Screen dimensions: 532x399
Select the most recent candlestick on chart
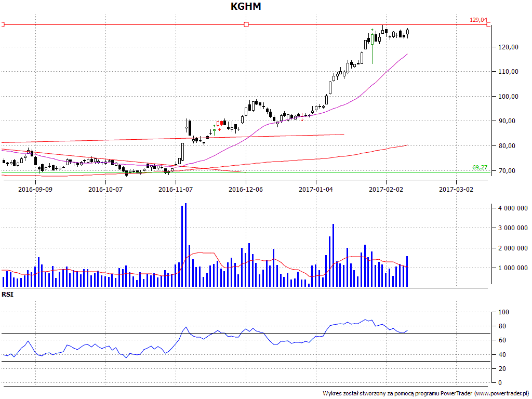coord(408,33)
